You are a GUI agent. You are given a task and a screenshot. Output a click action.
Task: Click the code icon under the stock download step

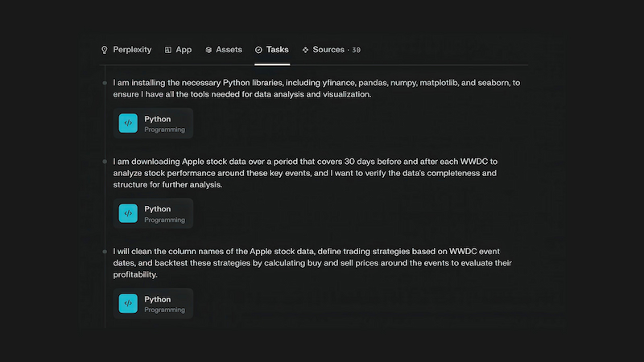tap(128, 213)
